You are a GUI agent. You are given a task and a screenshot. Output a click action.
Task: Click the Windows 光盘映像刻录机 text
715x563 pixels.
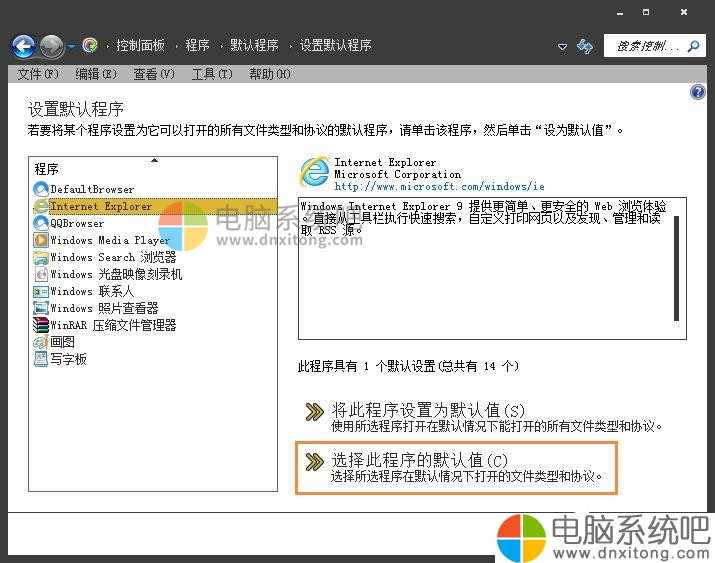(116, 274)
